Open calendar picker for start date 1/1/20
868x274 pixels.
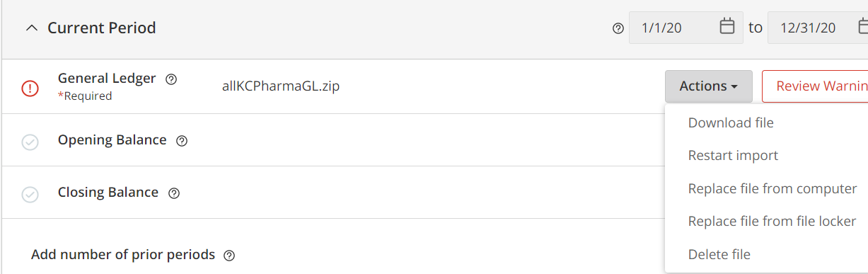(727, 28)
